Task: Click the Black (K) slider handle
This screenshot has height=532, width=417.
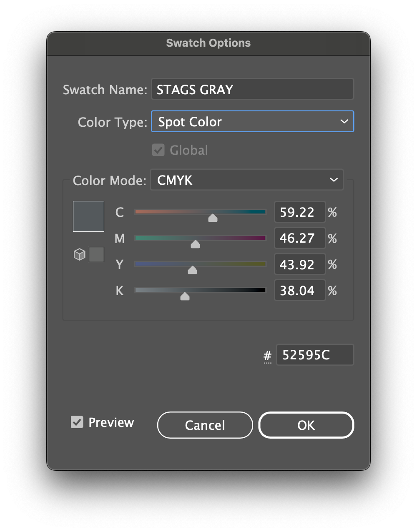Action: click(185, 296)
